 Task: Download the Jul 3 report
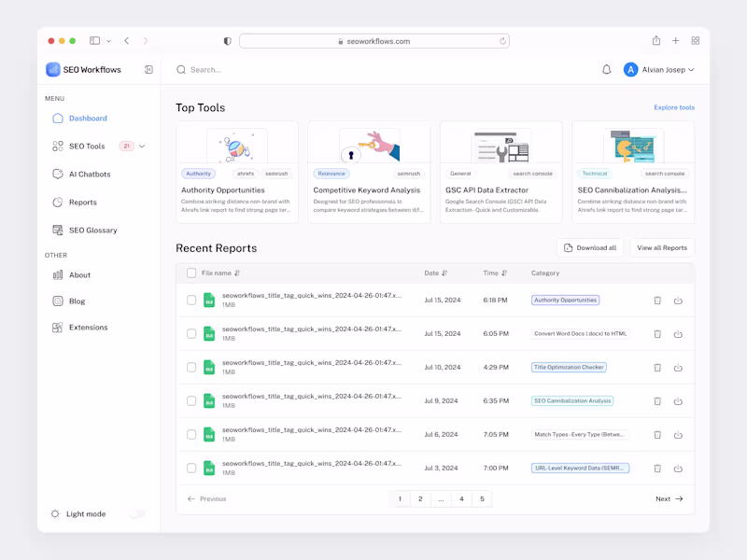click(678, 469)
